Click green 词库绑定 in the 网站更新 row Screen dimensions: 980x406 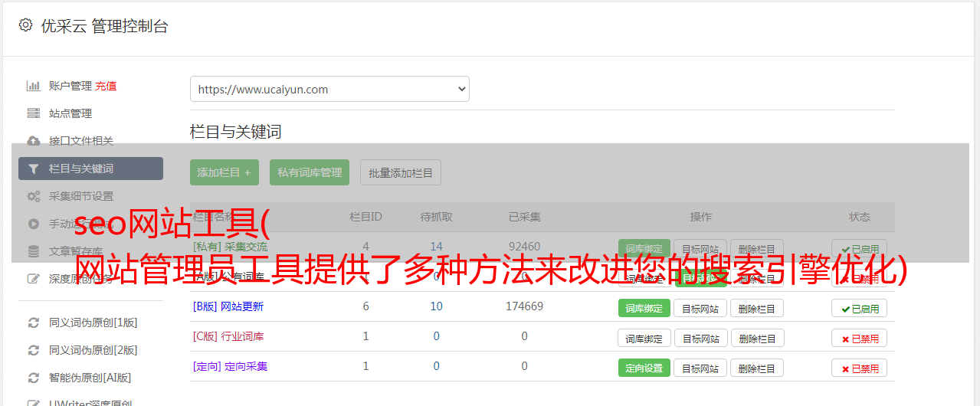[644, 308]
